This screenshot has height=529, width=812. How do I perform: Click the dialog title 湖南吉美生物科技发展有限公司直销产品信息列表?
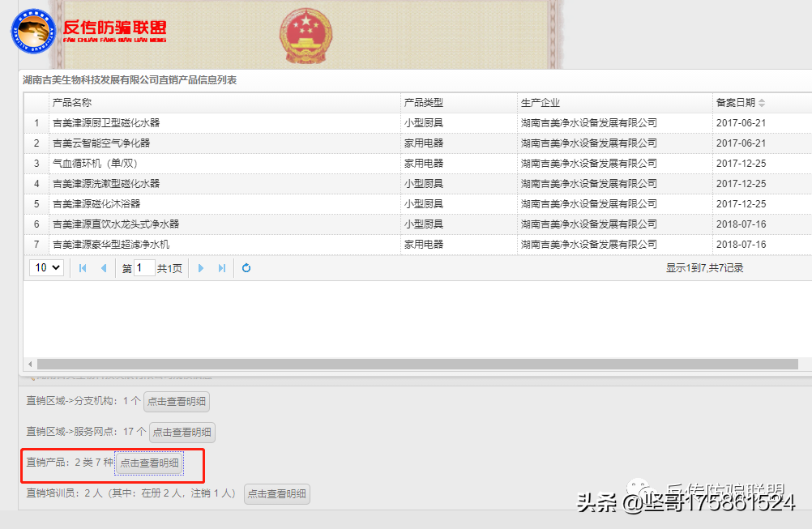pos(130,80)
